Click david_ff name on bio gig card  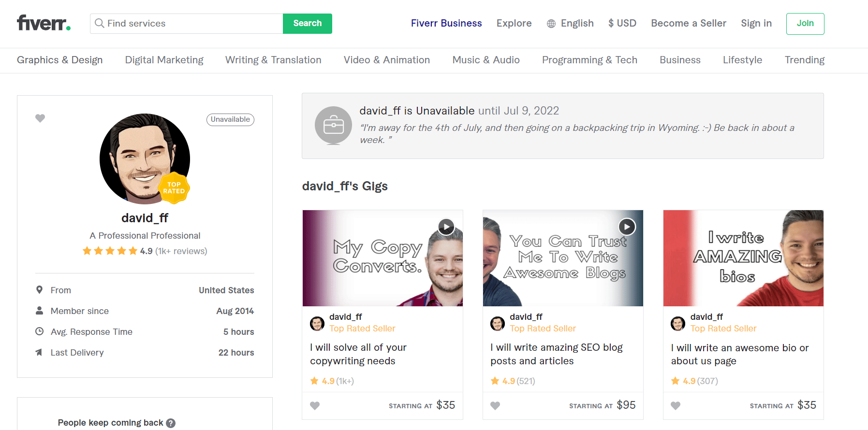706,317
